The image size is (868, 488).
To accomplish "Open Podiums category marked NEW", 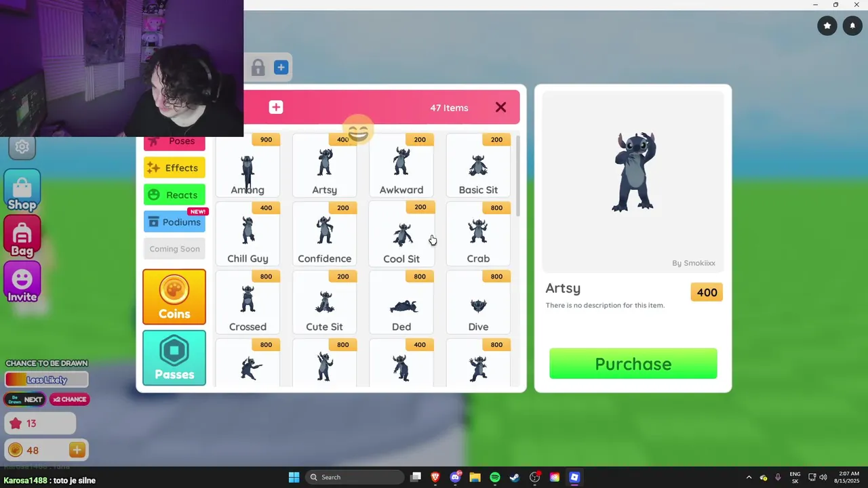I will pyautogui.click(x=174, y=222).
